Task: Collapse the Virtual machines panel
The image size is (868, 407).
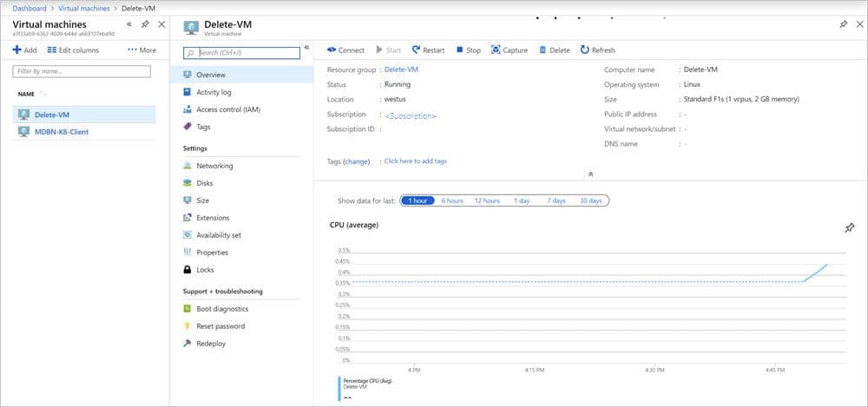Action: (x=129, y=24)
